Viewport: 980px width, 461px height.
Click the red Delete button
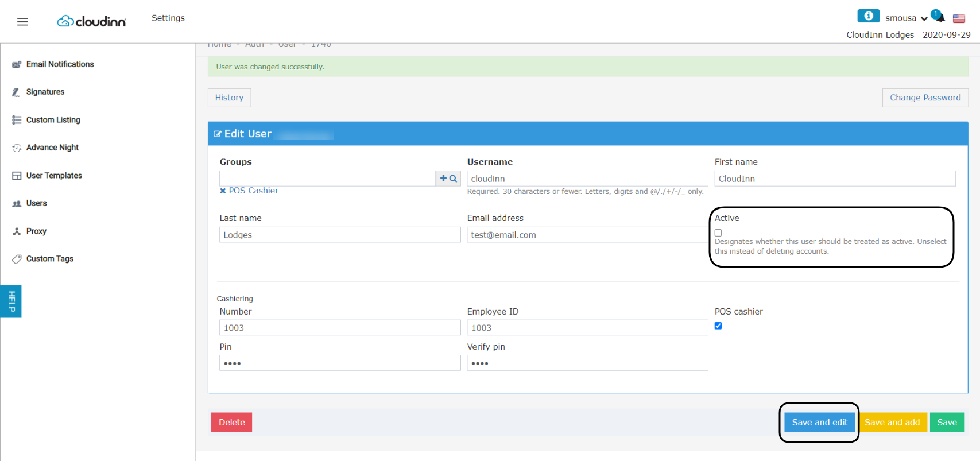[x=231, y=422]
